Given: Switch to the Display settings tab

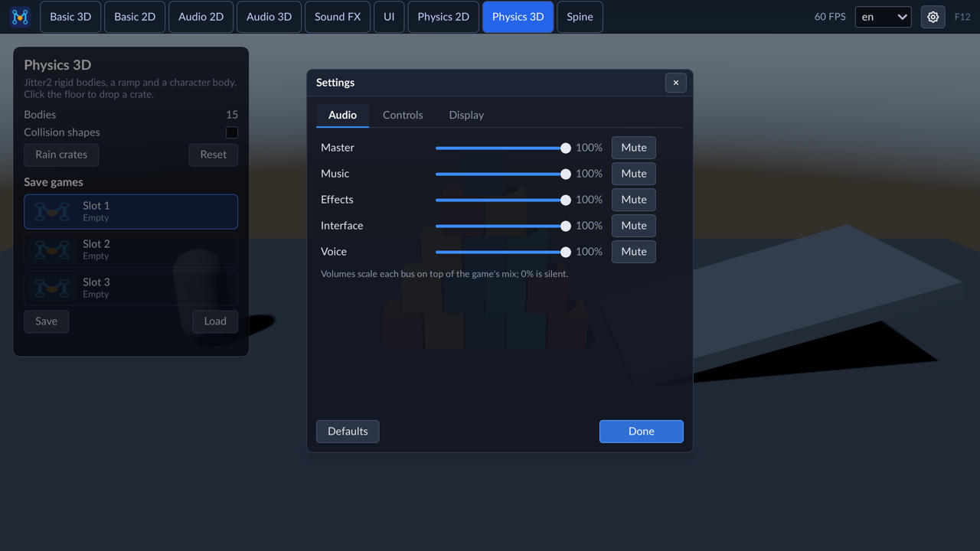Looking at the screenshot, I should 466,115.
